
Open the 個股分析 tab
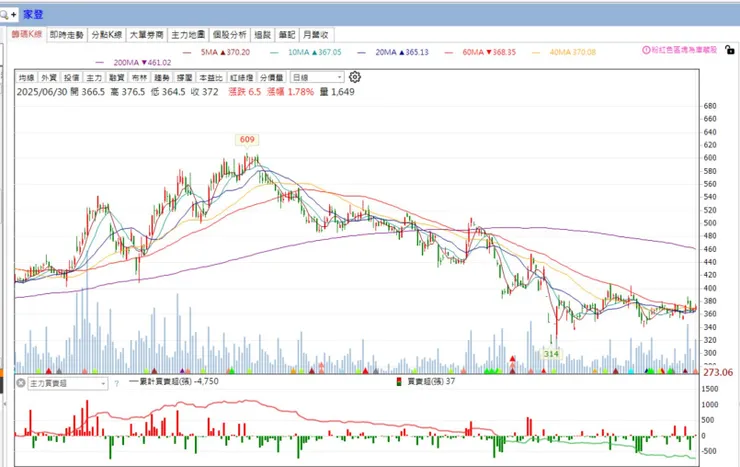[x=229, y=34]
